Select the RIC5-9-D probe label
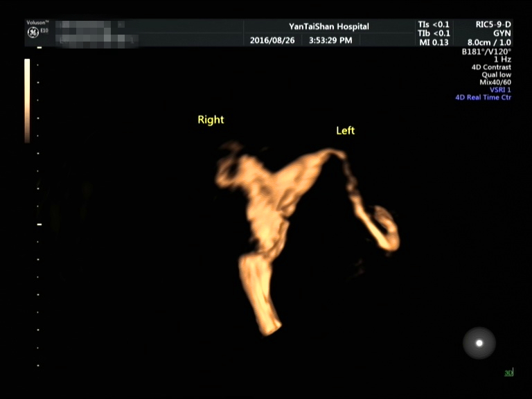 pos(493,24)
